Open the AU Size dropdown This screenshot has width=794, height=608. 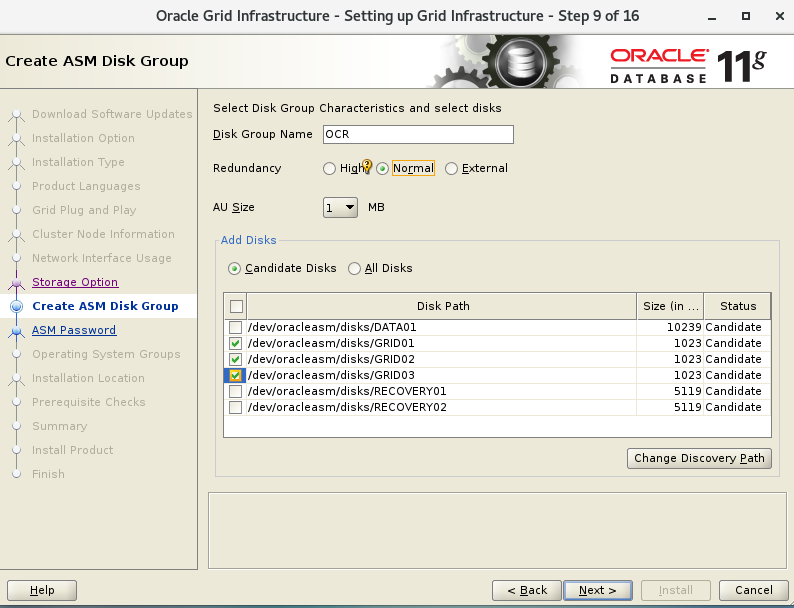coord(340,208)
